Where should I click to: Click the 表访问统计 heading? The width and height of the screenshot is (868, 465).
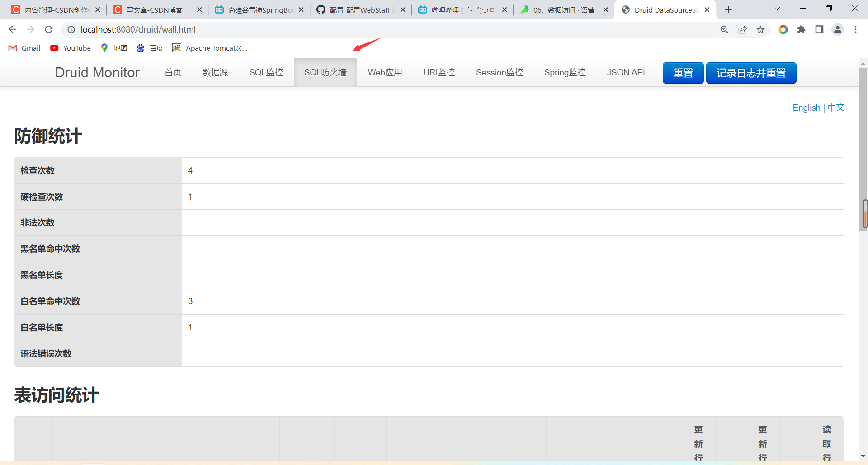(x=57, y=395)
